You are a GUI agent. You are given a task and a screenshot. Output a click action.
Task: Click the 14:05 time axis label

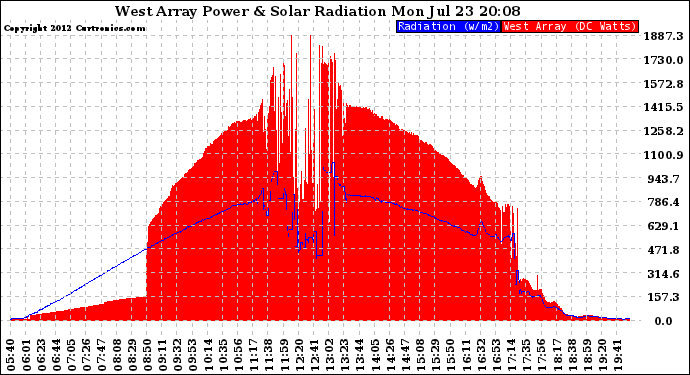[x=374, y=354]
